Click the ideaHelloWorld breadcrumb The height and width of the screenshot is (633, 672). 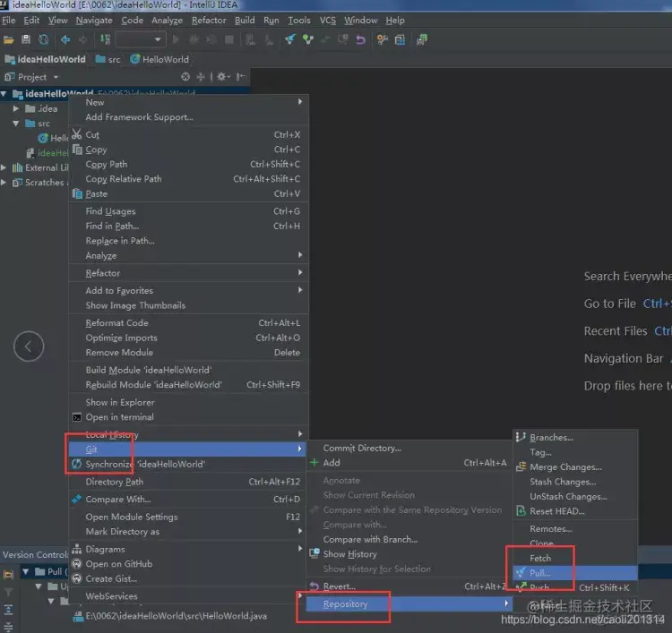[45, 59]
